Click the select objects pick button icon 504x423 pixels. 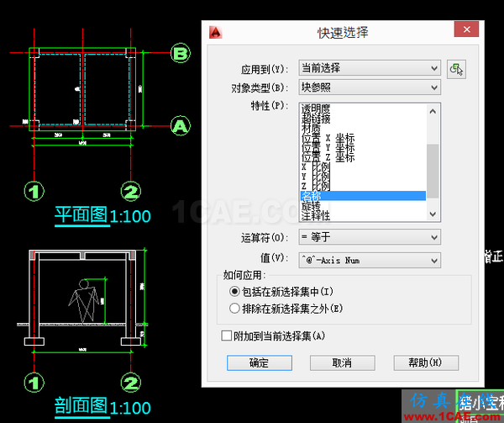click(x=456, y=69)
